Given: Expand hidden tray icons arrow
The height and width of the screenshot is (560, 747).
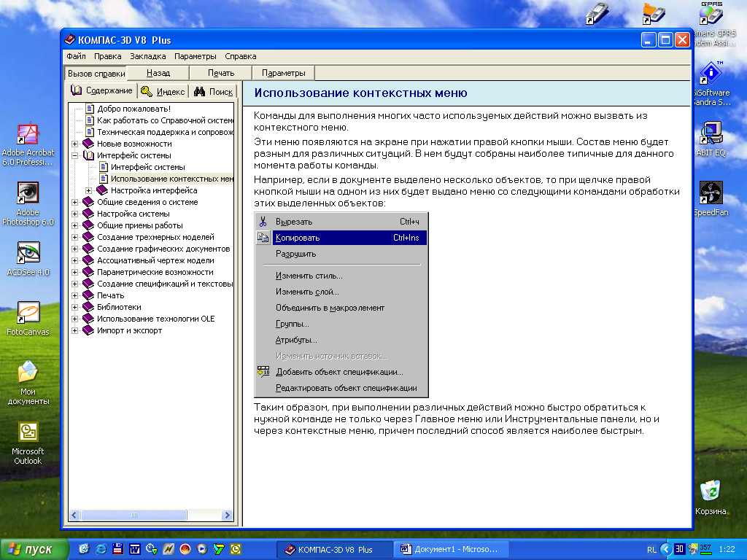Looking at the screenshot, I should pos(666,550).
